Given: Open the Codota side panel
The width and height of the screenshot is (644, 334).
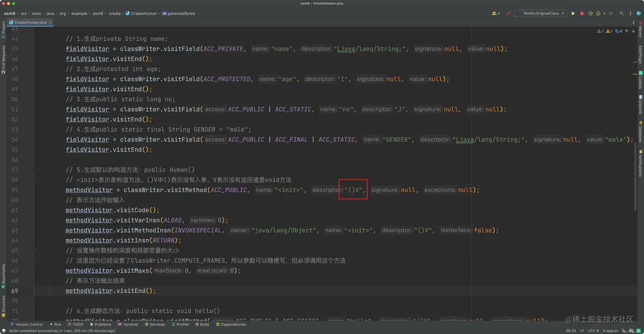Looking at the screenshot, I should (640, 80).
